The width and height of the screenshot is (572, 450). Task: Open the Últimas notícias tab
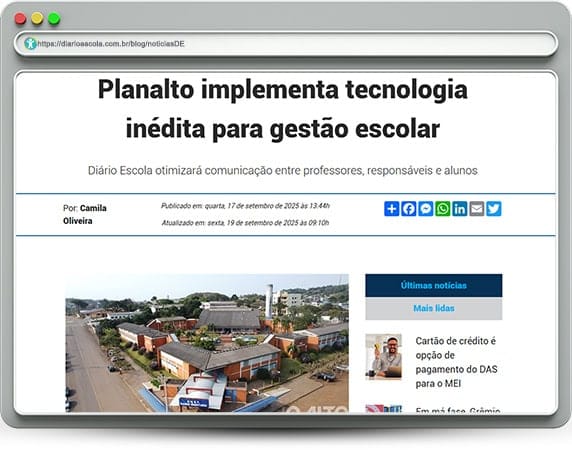point(434,285)
